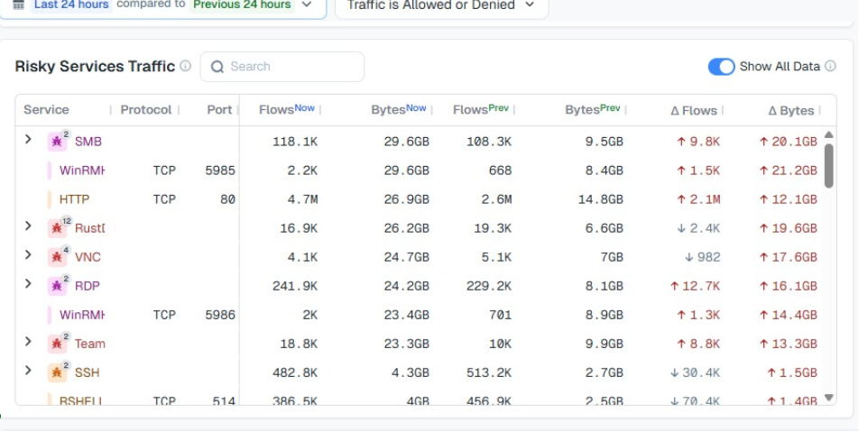
Task: Click the VNC service name
Action: coord(88,257)
